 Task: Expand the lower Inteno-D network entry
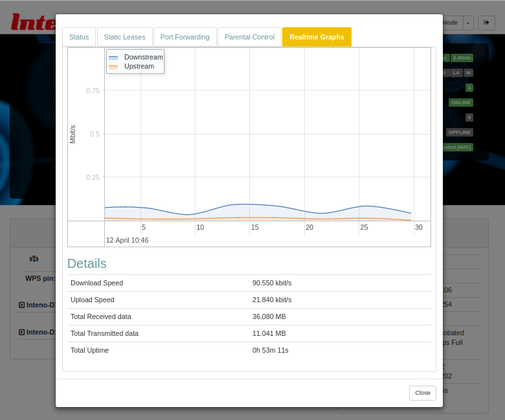click(22, 332)
